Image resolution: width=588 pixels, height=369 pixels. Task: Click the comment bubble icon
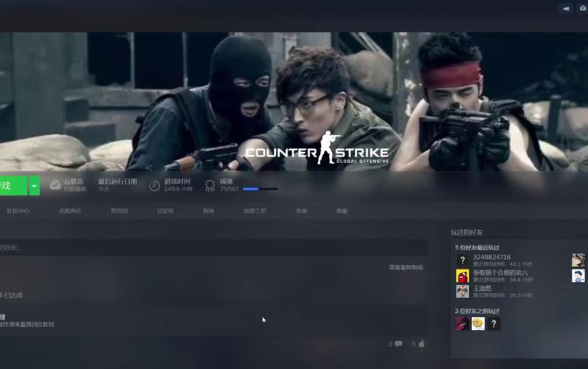pos(398,343)
